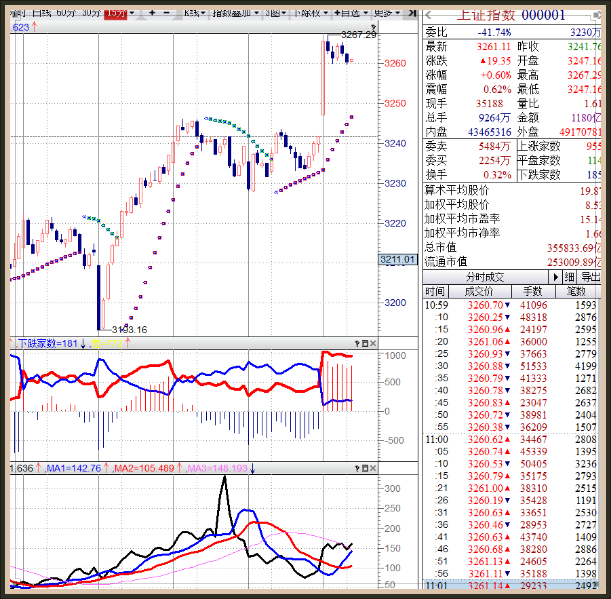Click the 上证指数 000001 title
The height and width of the screenshot is (599, 611).
(510, 15)
